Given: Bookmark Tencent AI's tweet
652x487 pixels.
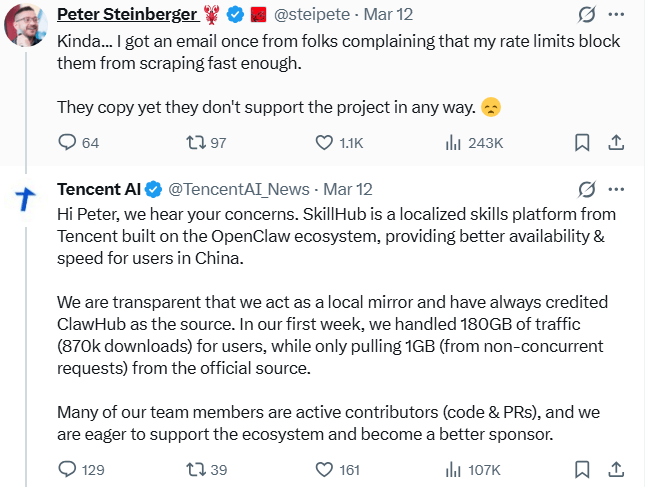Looking at the screenshot, I should pyautogui.click(x=581, y=468).
